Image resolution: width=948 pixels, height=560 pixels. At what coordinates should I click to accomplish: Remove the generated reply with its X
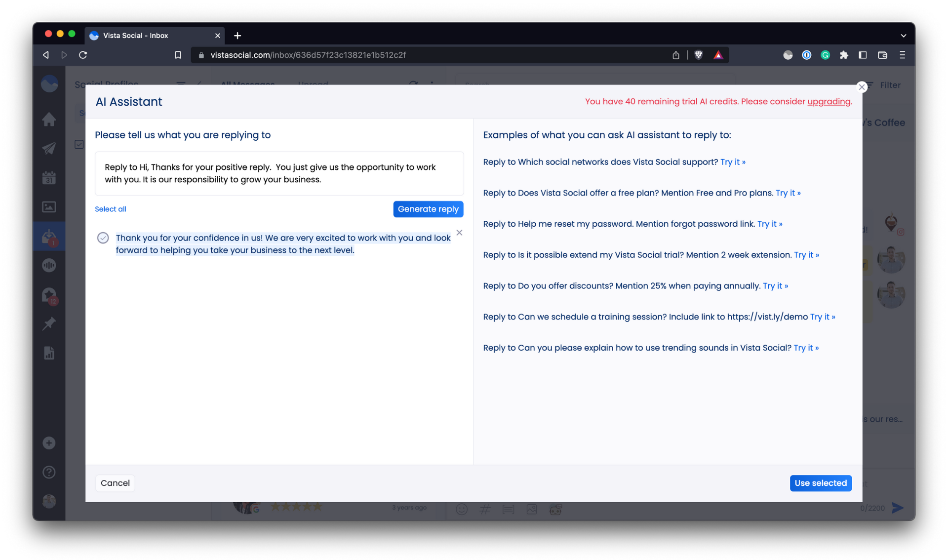(x=459, y=233)
